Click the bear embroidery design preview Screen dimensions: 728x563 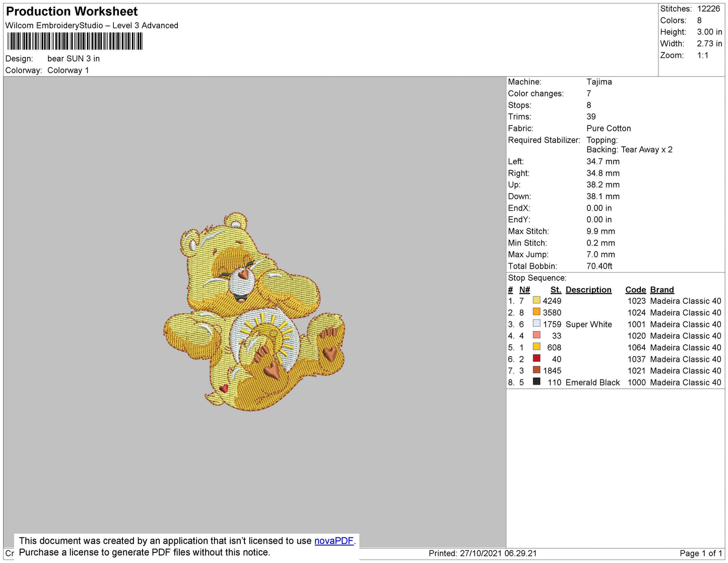coord(254,312)
